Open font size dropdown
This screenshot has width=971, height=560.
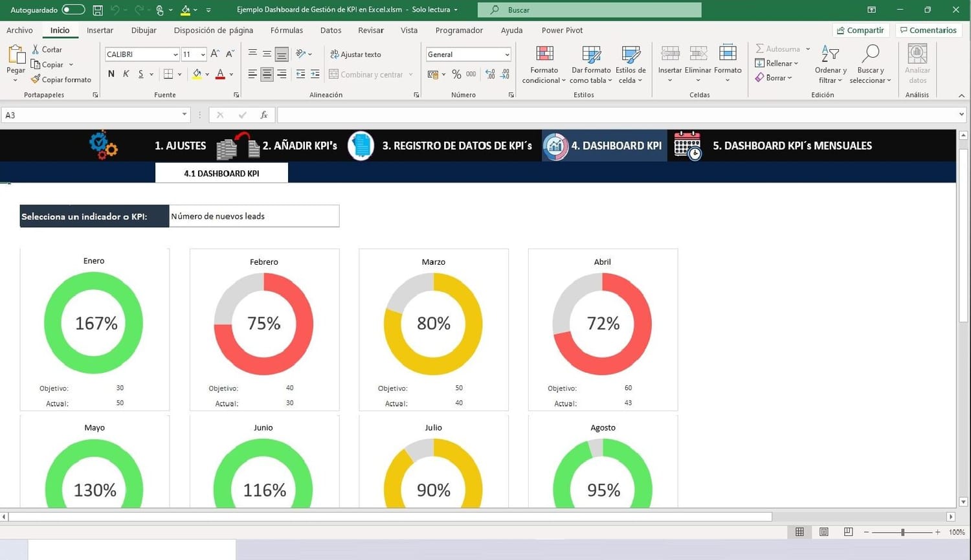point(203,54)
